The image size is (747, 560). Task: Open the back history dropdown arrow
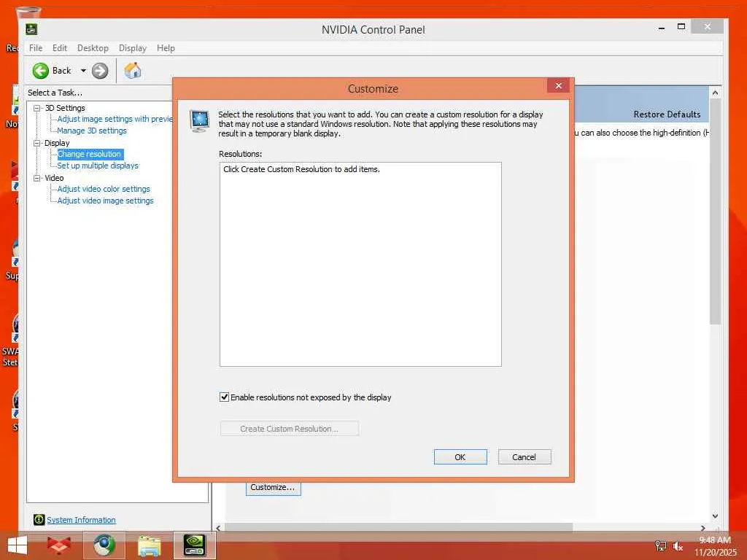pos(83,71)
